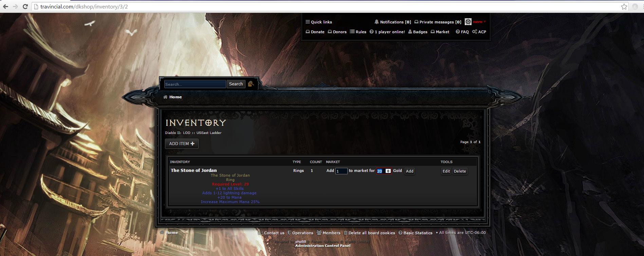The height and width of the screenshot is (256, 644).
Task: Click the Gold price spinner arrows
Action: pos(388,171)
